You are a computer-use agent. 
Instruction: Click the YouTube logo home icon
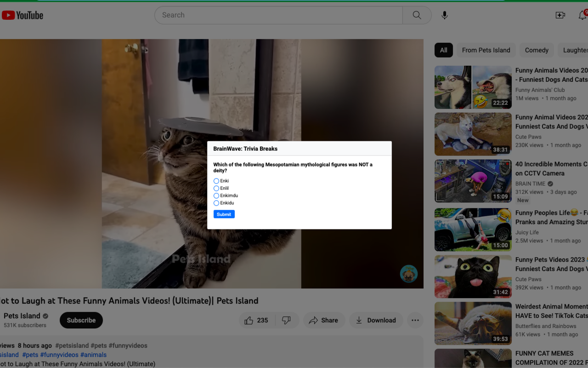(x=22, y=15)
